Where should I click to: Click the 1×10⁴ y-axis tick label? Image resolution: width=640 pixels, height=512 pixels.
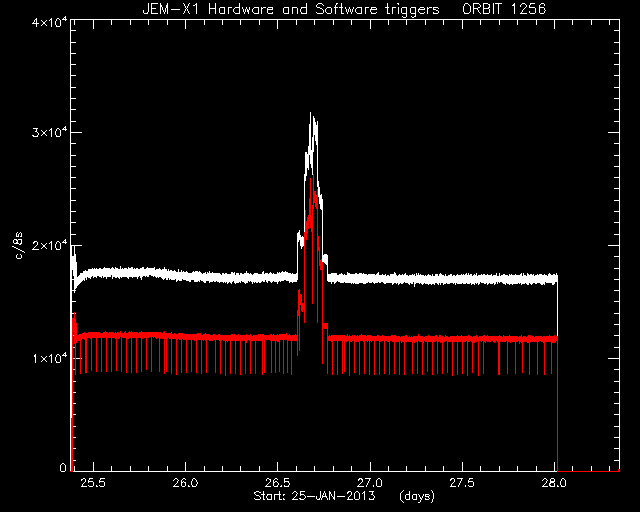[x=49, y=358]
